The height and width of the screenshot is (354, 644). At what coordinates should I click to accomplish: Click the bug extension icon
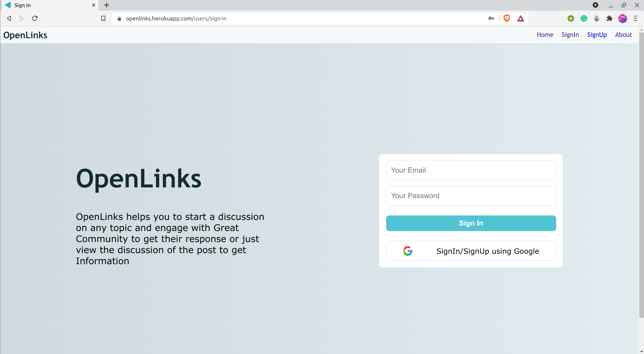597,18
